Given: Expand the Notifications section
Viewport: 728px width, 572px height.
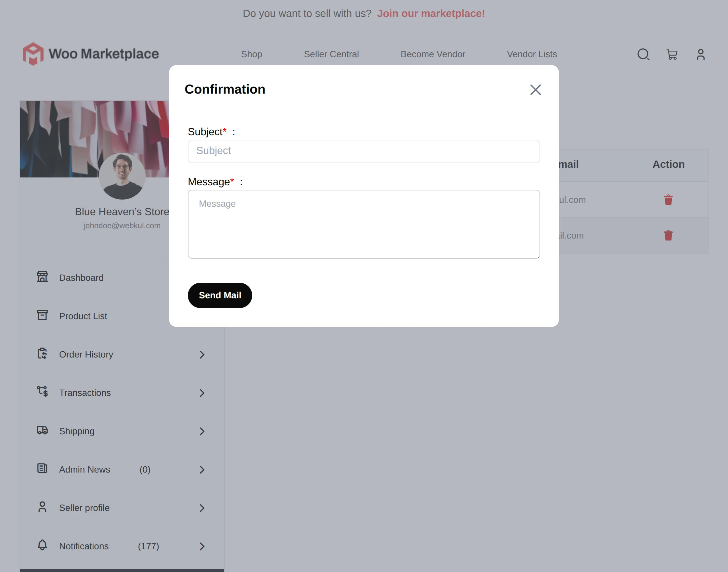Looking at the screenshot, I should pyautogui.click(x=202, y=546).
